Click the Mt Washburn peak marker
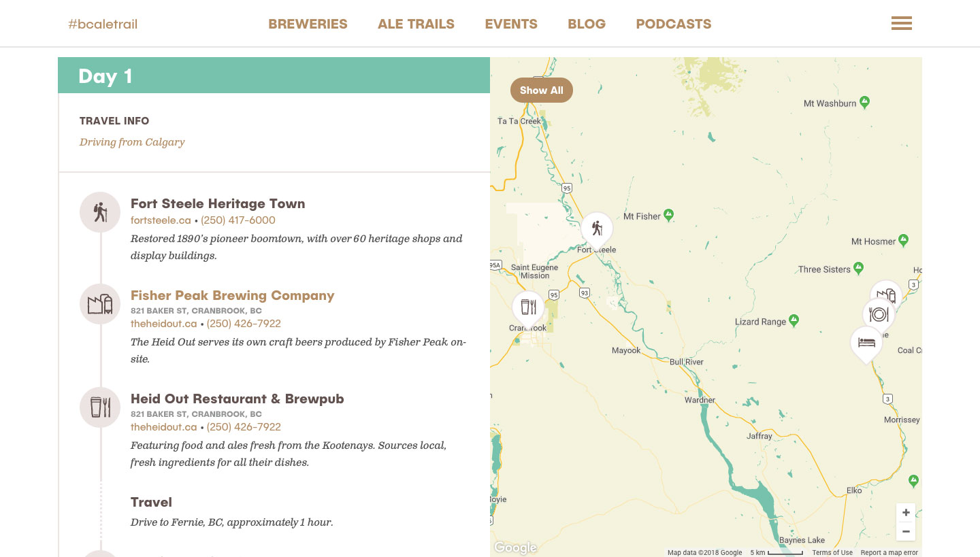This screenshot has width=980, height=557. [x=864, y=102]
